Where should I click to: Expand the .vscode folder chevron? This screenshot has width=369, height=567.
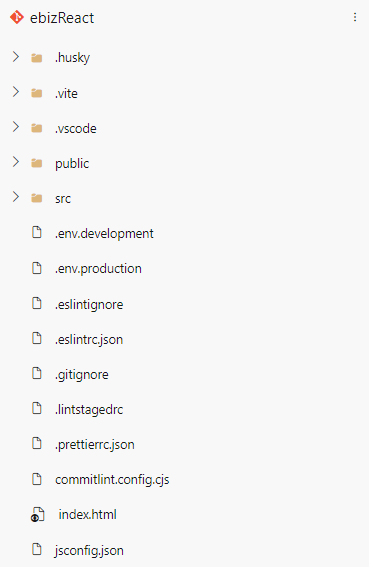point(16,127)
